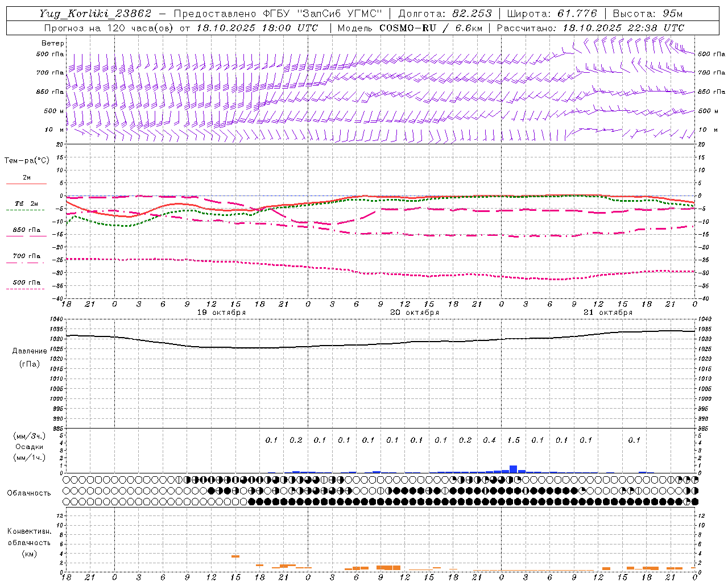Click the Ветер wind panel label

pos(53,43)
